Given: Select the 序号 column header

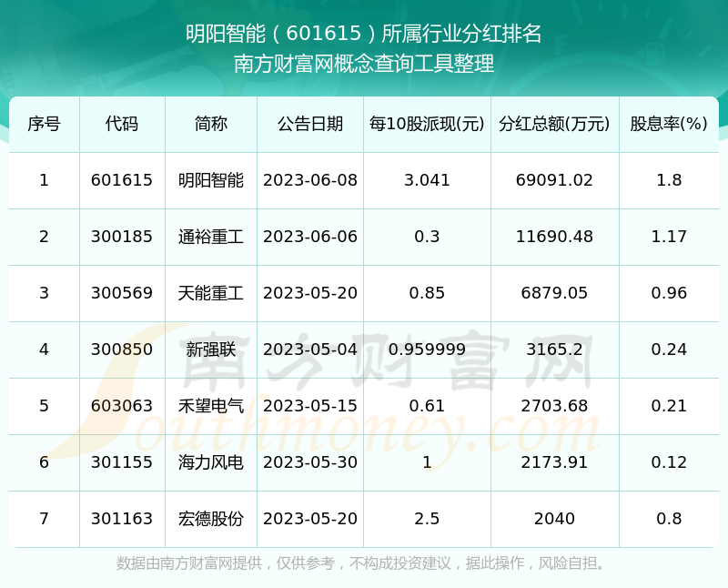Looking at the screenshot, I should 44,124.
